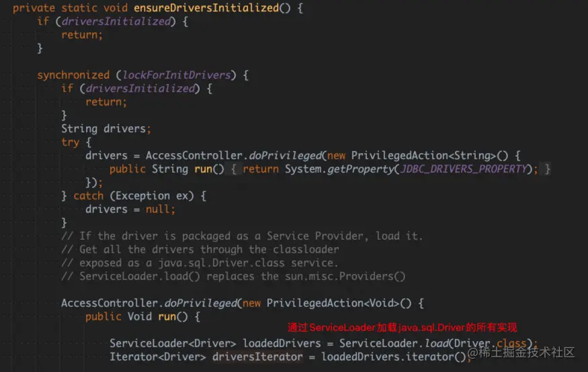Click the JDBC_DRIVERS_PROPERTY constant
The image size is (588, 372).
click(464, 169)
